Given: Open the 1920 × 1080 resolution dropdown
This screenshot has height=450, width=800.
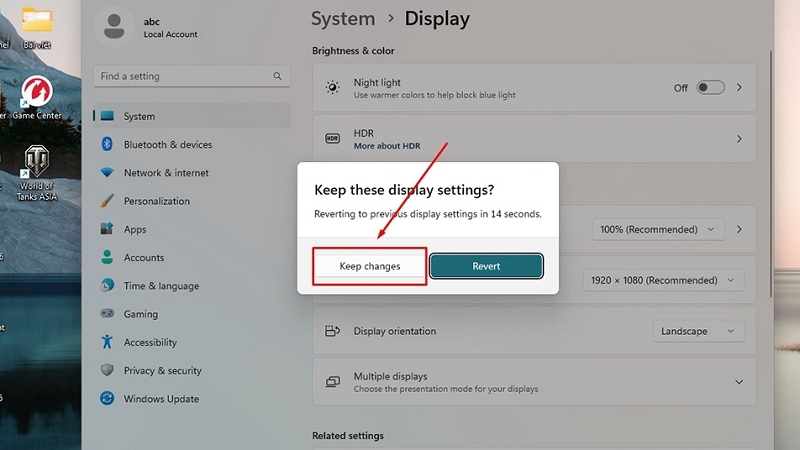Looking at the screenshot, I should tap(663, 280).
